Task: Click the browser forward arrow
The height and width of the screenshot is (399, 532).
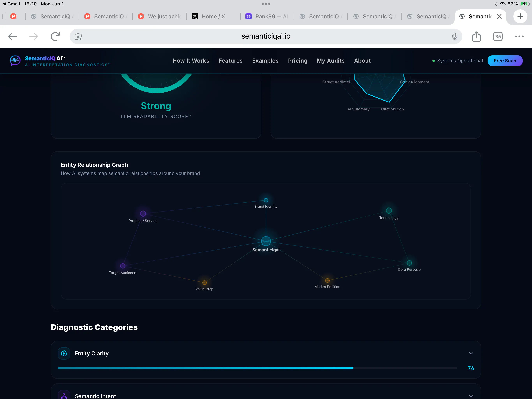Action: [x=34, y=36]
